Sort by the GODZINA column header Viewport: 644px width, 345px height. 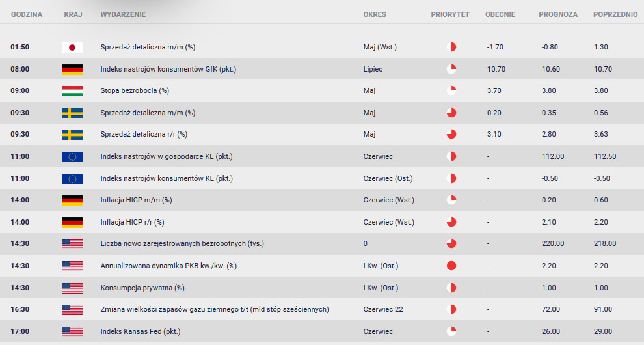click(x=27, y=14)
